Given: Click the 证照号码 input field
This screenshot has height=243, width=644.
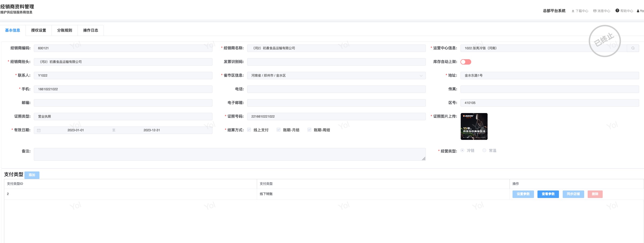Looking at the screenshot, I should (336, 117).
